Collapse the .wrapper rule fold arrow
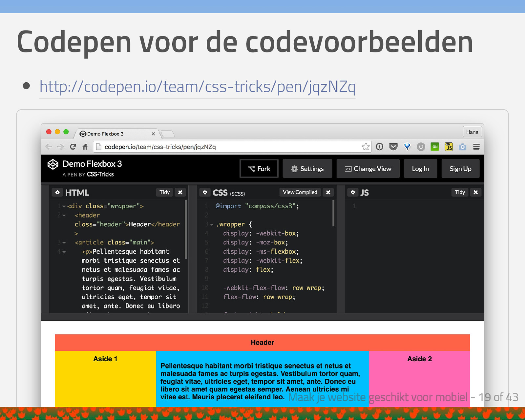This screenshot has height=420, width=525. click(212, 225)
